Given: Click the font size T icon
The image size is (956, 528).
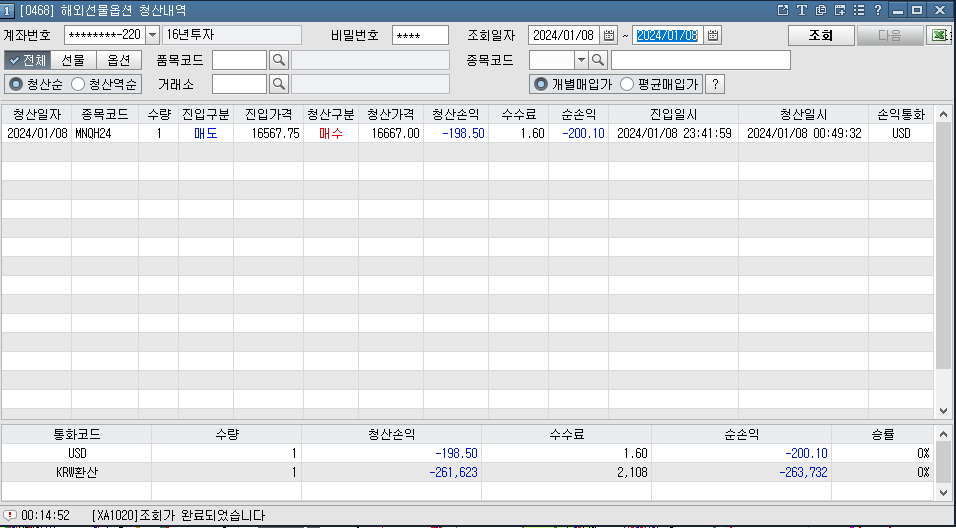Looking at the screenshot, I should [802, 10].
